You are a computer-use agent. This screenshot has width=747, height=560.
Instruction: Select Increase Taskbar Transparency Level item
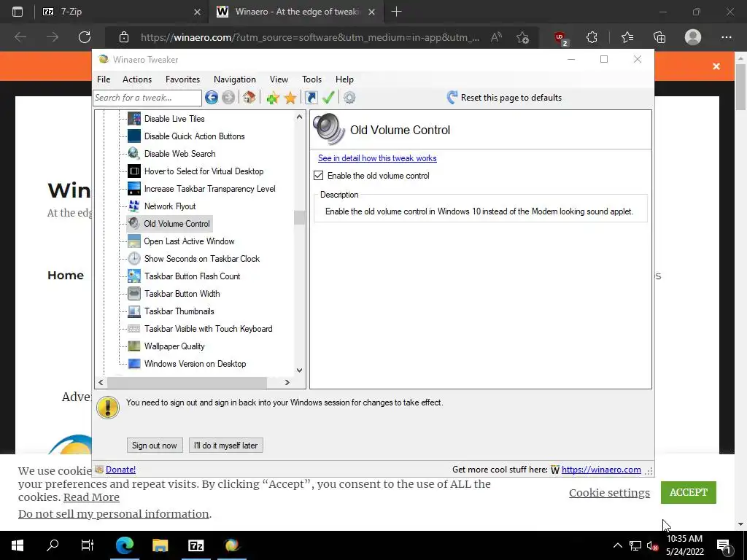click(209, 189)
